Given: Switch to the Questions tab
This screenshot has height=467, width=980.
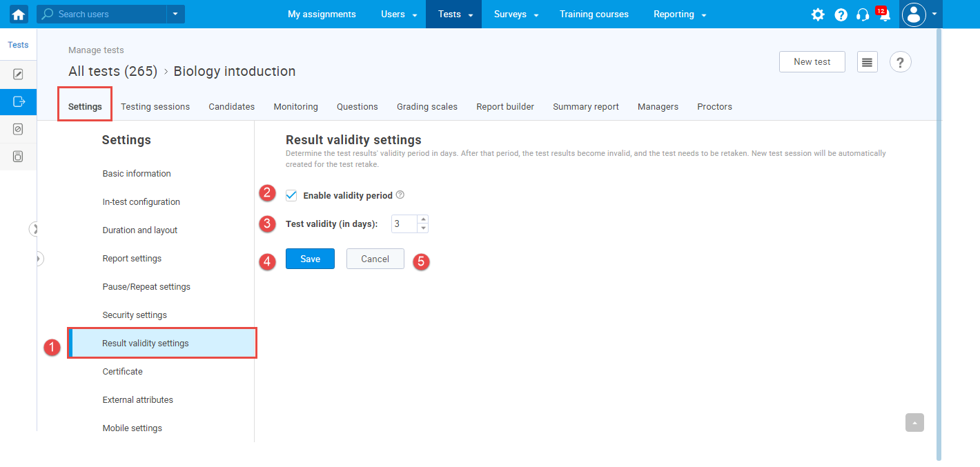Looking at the screenshot, I should tap(357, 106).
